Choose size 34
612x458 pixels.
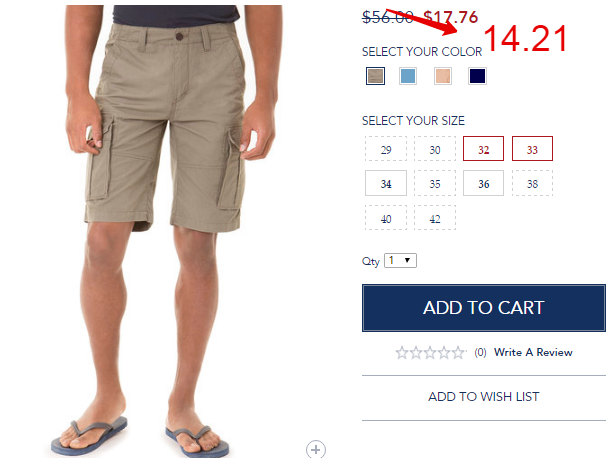point(386,183)
